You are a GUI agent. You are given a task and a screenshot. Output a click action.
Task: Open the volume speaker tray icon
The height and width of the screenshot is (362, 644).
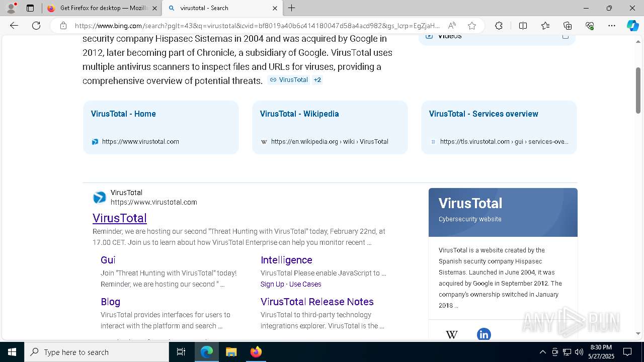click(x=579, y=352)
